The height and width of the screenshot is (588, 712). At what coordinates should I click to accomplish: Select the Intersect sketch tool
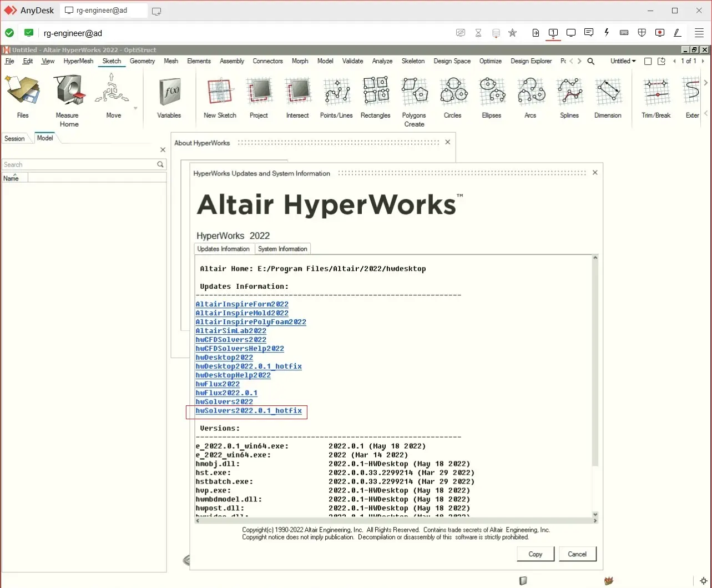click(297, 97)
